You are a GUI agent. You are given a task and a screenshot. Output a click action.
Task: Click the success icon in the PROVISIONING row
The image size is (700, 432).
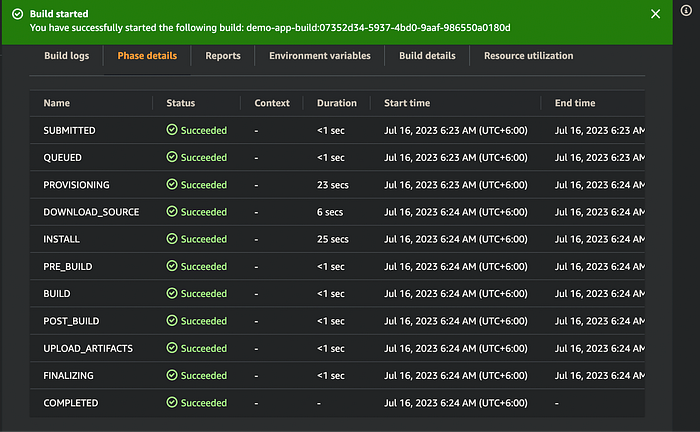[x=172, y=185]
